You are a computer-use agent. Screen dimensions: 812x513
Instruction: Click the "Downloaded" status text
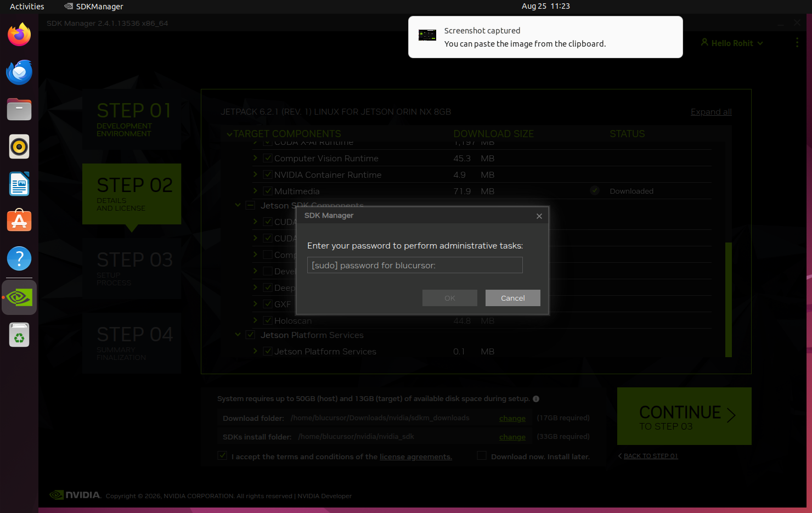point(631,191)
